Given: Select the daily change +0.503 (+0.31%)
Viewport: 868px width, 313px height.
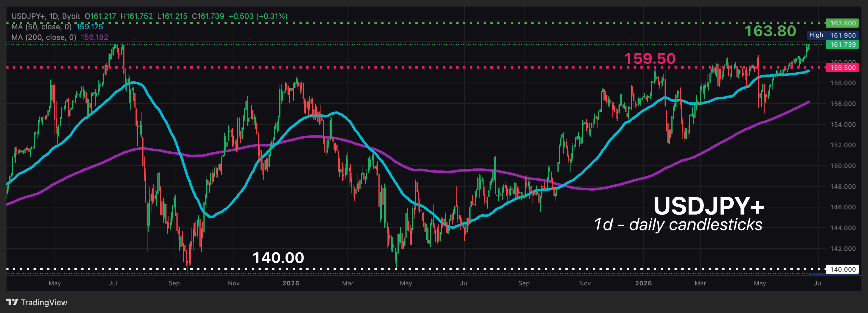Looking at the screenshot, I should [x=258, y=16].
